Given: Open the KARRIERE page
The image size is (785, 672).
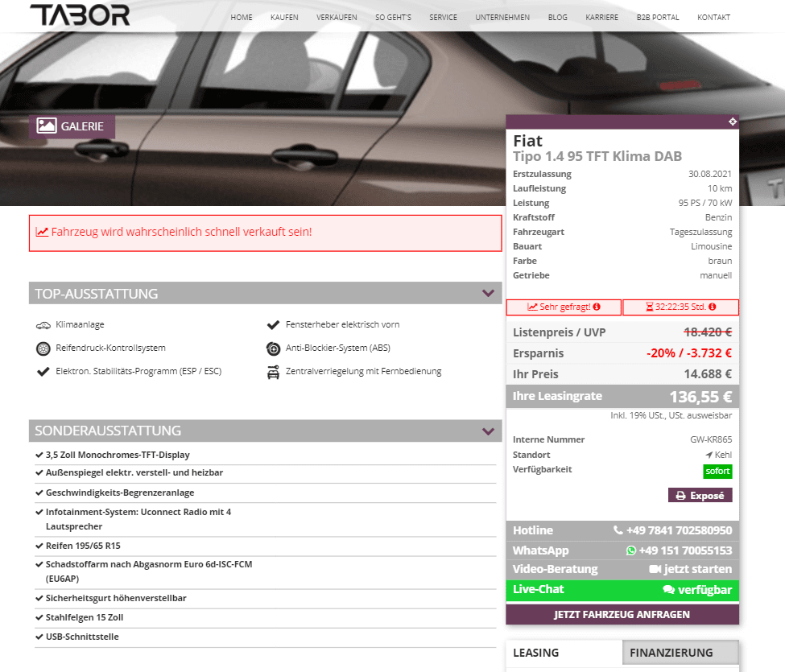Looking at the screenshot, I should (x=601, y=18).
